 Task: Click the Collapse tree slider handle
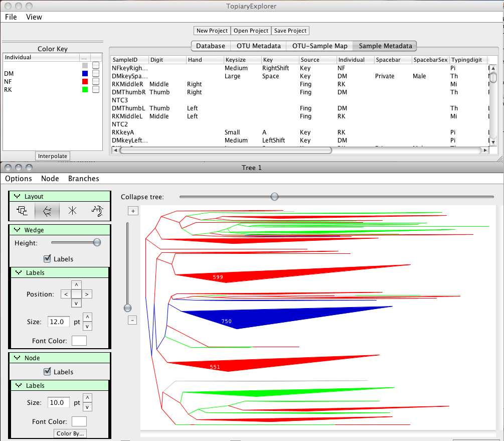coord(274,197)
